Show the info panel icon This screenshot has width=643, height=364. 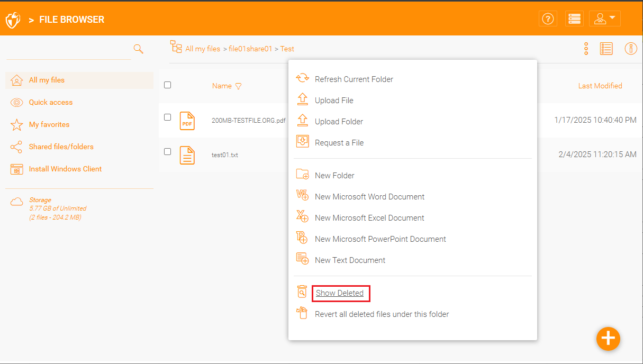point(631,49)
